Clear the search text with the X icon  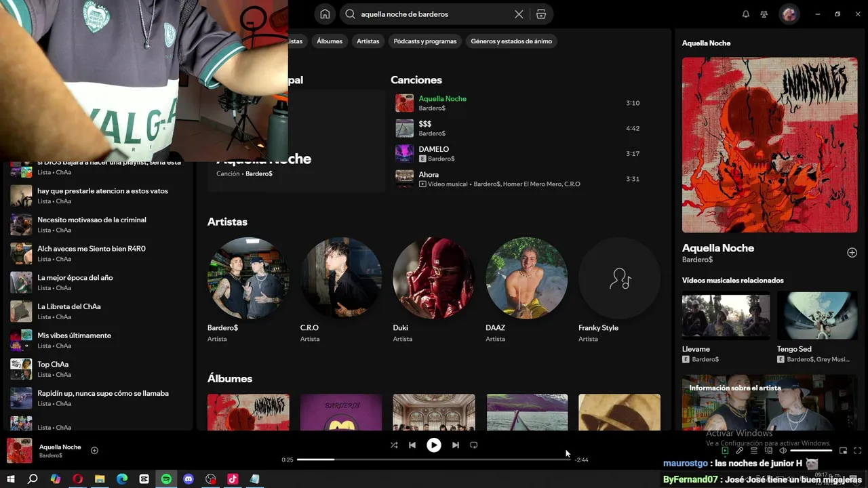coord(519,14)
